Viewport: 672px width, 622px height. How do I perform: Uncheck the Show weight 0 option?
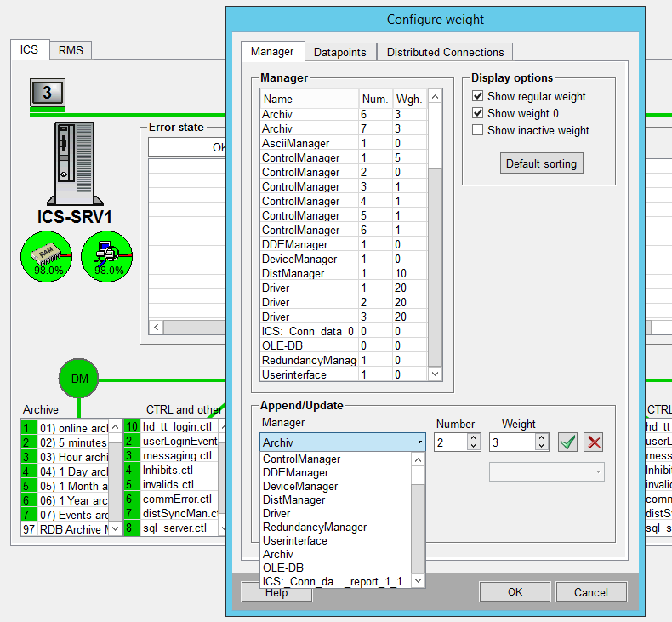click(x=478, y=113)
